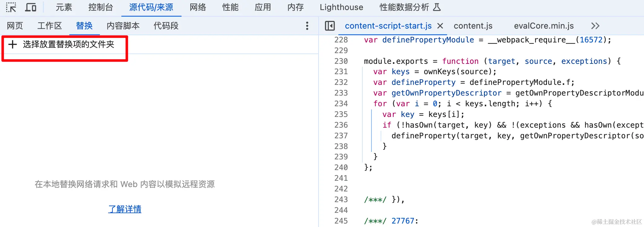Switch to the 工作区 sidebar tab

pos(49,26)
